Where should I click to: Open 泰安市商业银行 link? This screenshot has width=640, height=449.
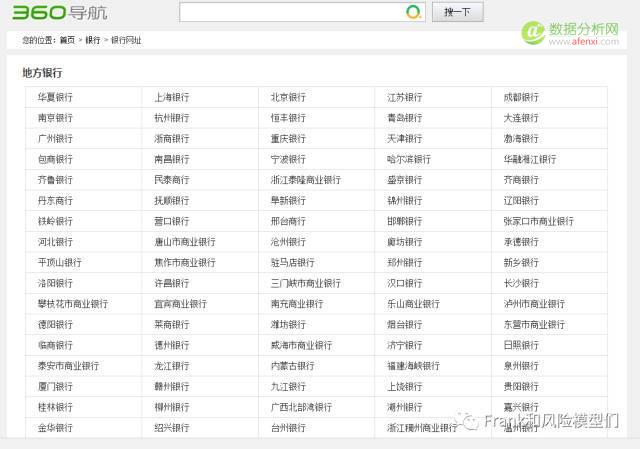pos(68,366)
